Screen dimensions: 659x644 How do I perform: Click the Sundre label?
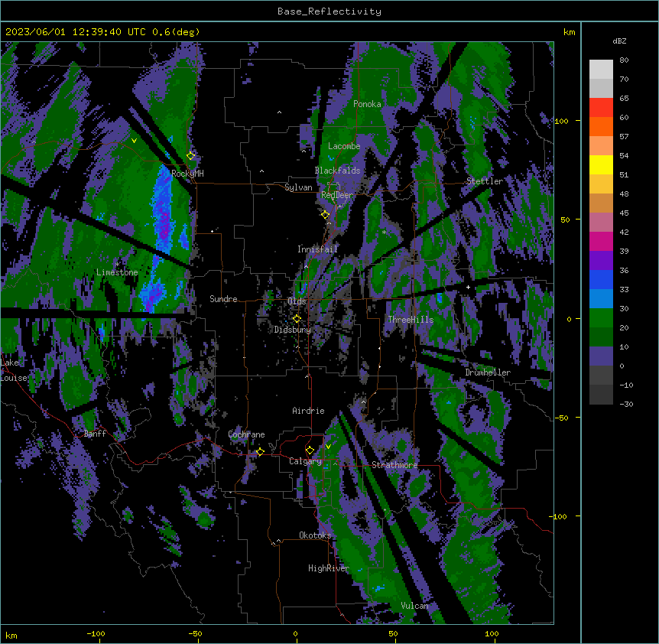click(223, 299)
